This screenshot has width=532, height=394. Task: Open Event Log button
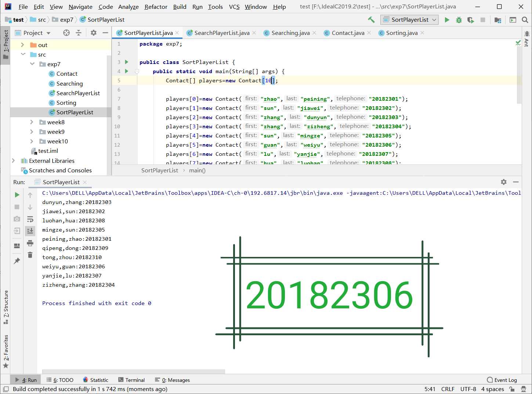(x=502, y=380)
